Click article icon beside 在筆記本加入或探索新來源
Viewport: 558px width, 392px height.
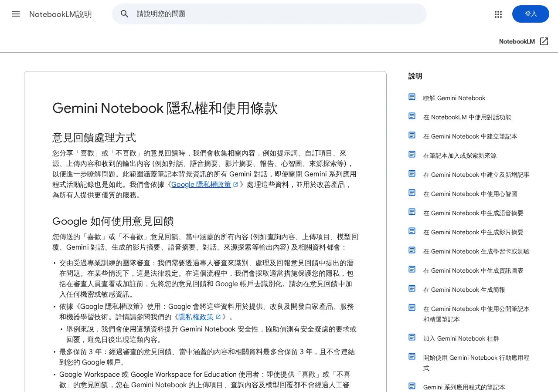coord(412,154)
